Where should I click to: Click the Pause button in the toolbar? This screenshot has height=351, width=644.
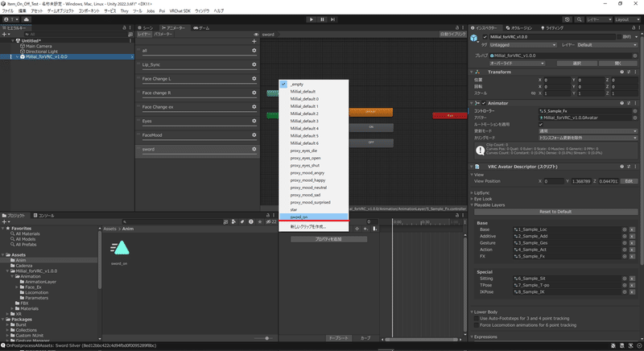[x=322, y=19]
